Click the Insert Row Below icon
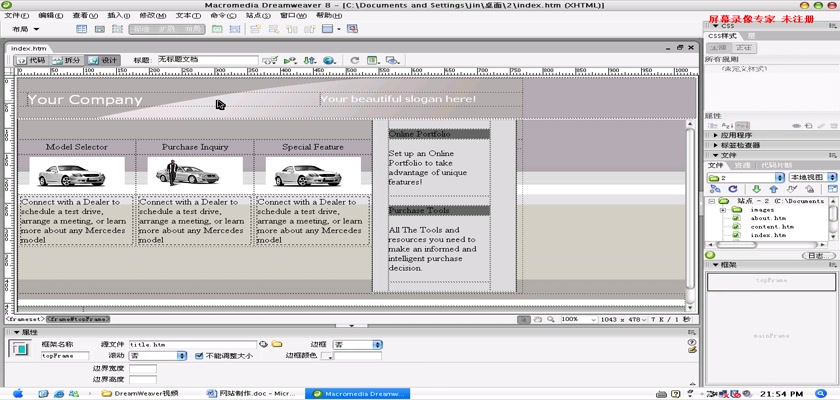The image size is (840, 400). click(273, 29)
